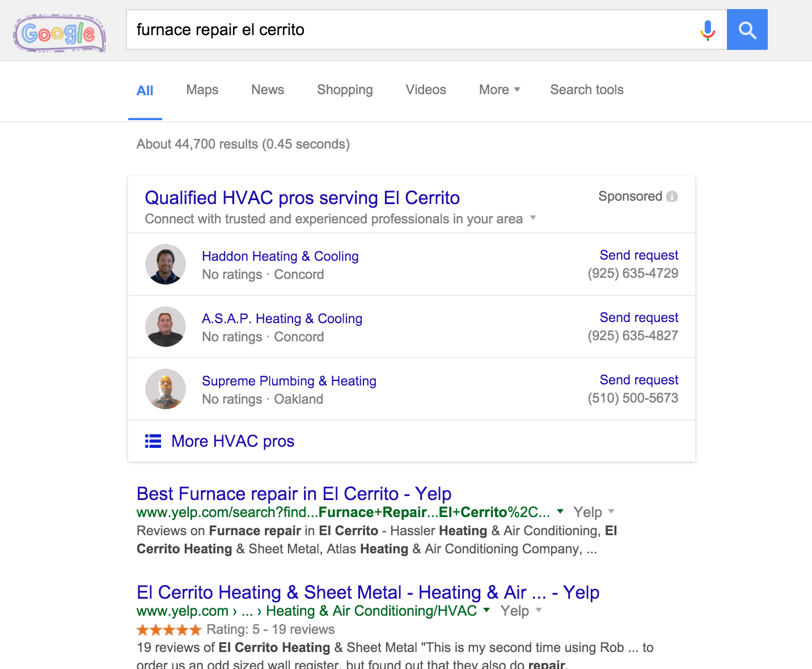
Task: Open 'Best Furnace repair in El Cerrito - Yelp'
Action: click(294, 493)
